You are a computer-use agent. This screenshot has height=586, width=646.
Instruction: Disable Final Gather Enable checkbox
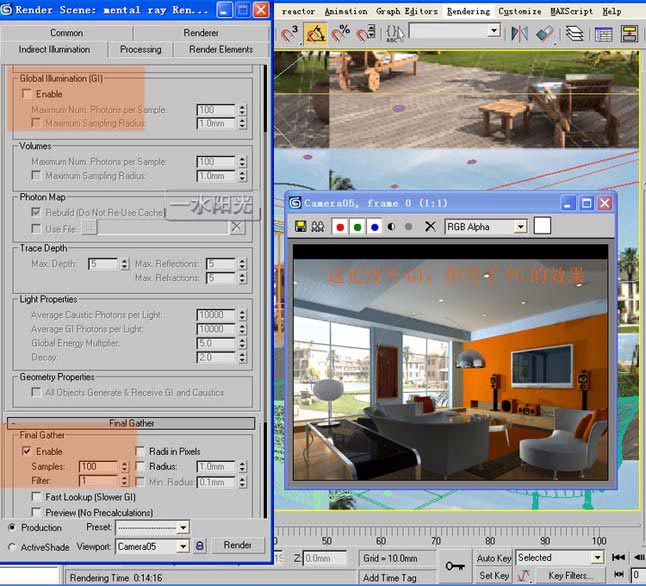(26, 451)
